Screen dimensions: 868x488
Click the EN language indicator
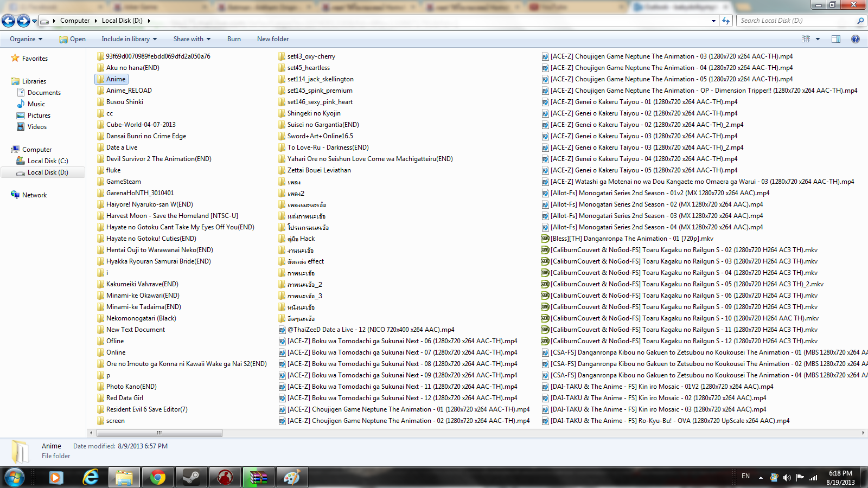pyautogui.click(x=745, y=476)
